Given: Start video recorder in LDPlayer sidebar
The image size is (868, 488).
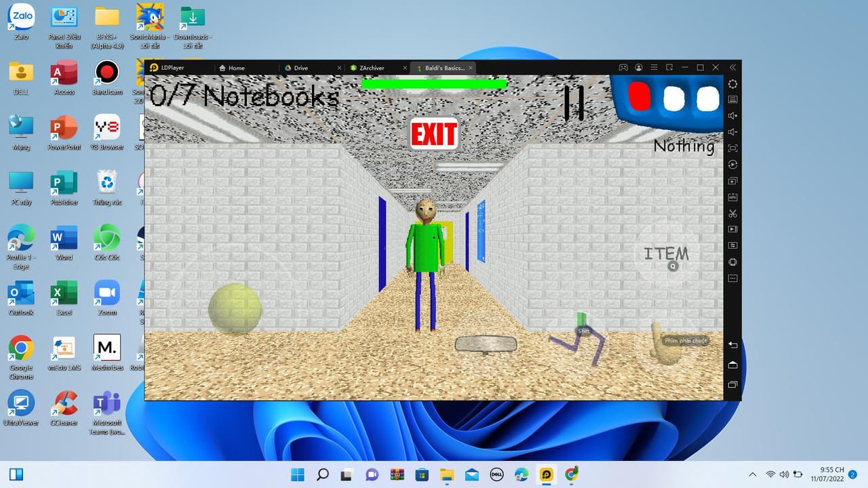Looking at the screenshot, I should pyautogui.click(x=732, y=230).
